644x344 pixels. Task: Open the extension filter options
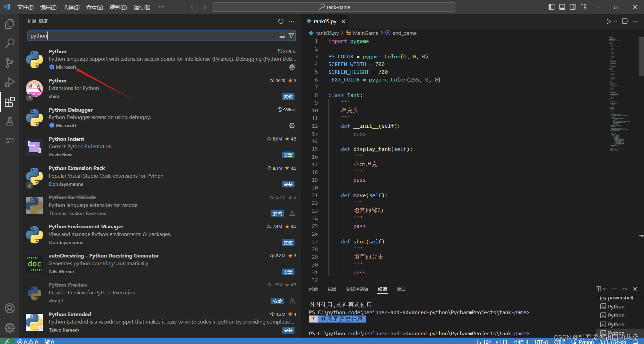(291, 36)
